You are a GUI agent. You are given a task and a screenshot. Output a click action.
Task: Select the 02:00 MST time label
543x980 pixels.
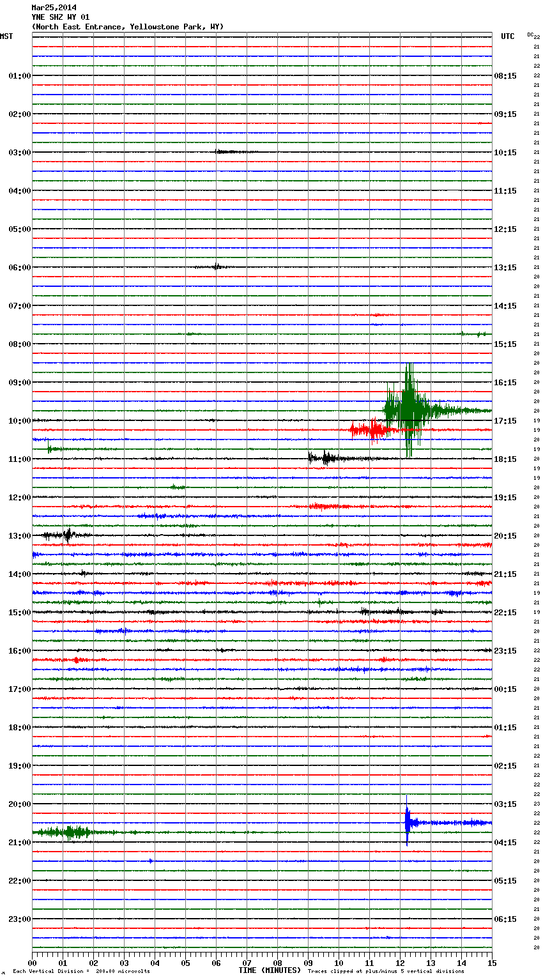pyautogui.click(x=20, y=114)
